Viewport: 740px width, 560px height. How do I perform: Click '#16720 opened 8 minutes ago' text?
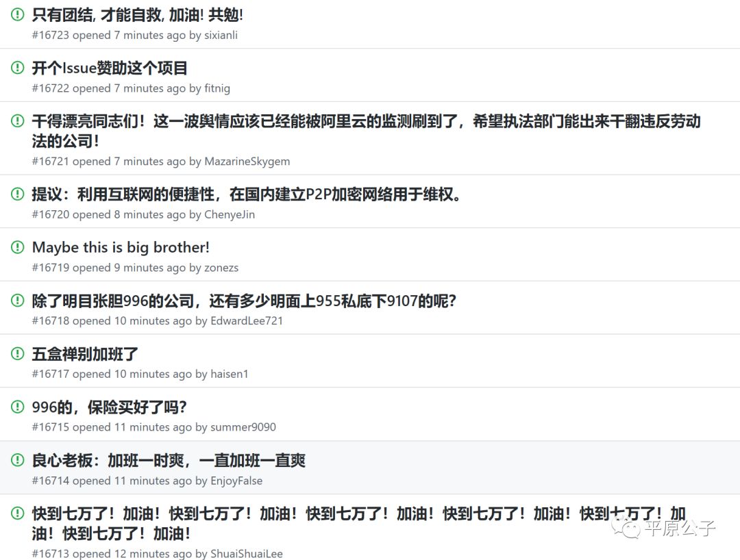(109, 215)
